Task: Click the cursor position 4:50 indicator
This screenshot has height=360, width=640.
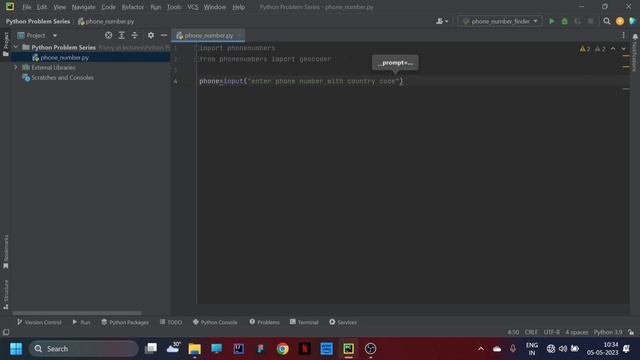Action: pos(513,332)
